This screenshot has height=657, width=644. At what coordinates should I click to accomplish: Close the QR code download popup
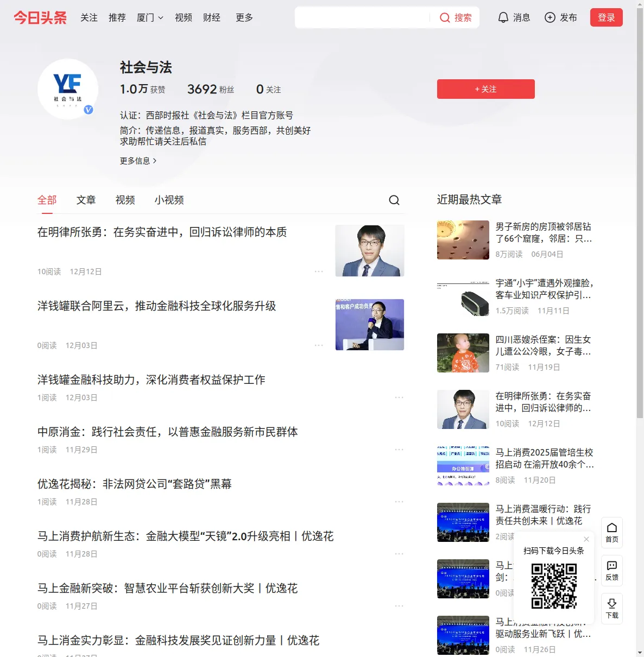pos(586,539)
